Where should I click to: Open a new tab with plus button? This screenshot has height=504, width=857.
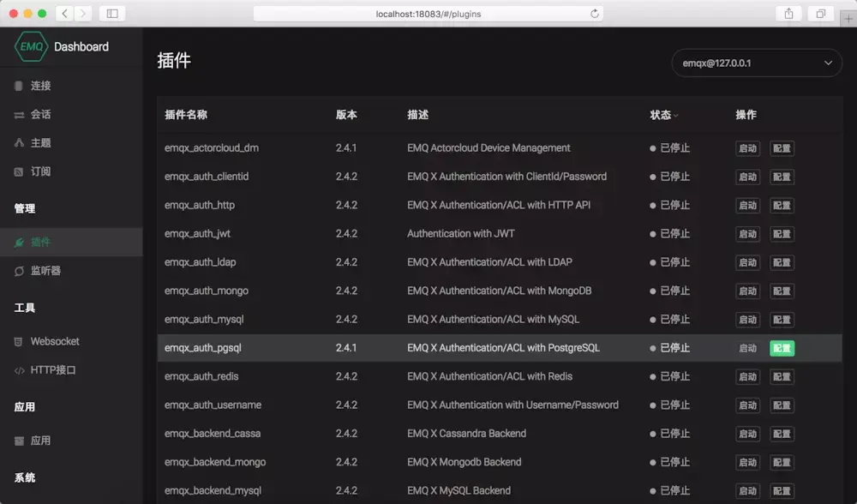tap(848, 19)
